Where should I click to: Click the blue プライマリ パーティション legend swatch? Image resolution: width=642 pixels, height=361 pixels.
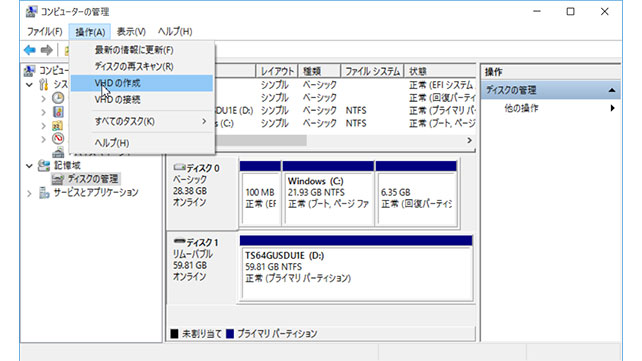pos(230,334)
